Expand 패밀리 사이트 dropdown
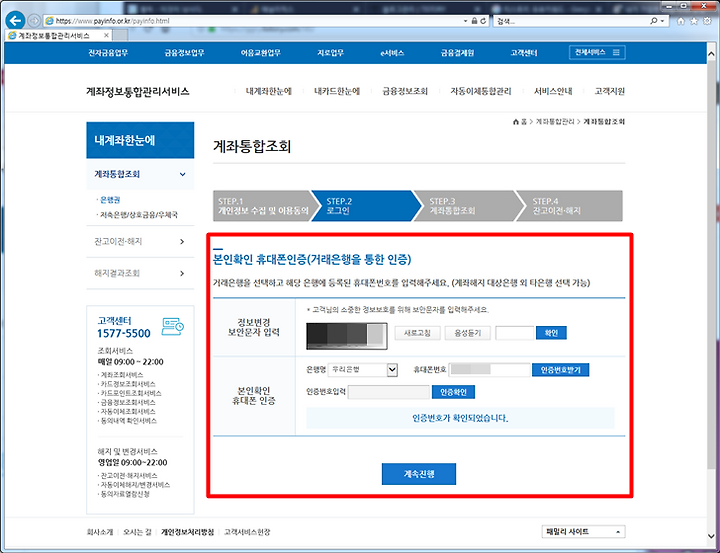Viewport: 720px width, 553px height. [x=583, y=532]
